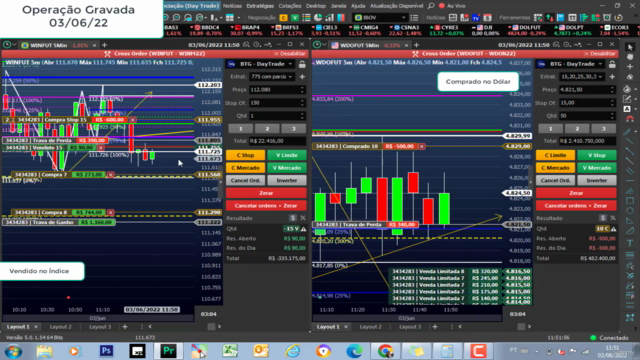Open Excel from the taskbar
Viewport: 640px width, 360px height.
click(230, 351)
